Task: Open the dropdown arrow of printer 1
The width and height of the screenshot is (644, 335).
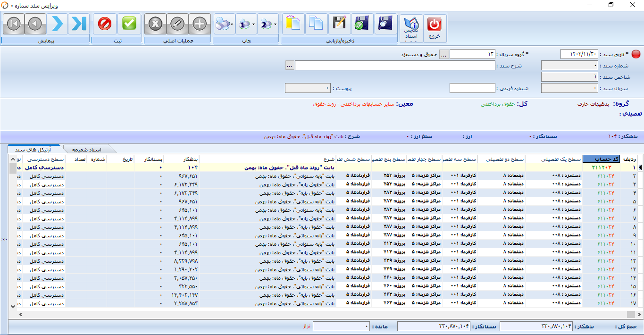Action: click(254, 24)
